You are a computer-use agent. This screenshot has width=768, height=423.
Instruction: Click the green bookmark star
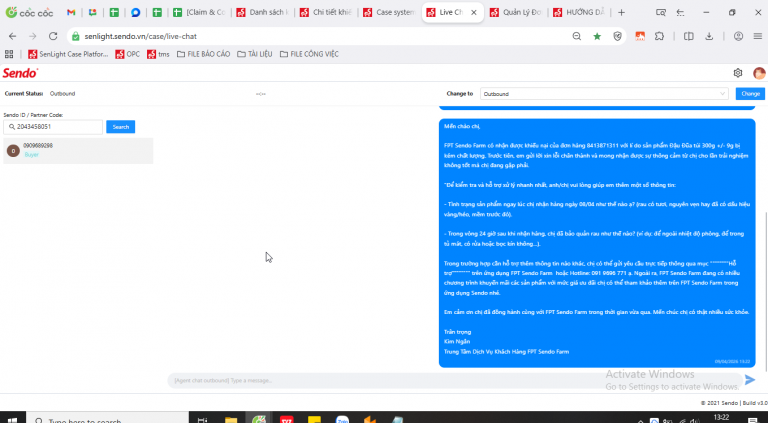[597, 36]
